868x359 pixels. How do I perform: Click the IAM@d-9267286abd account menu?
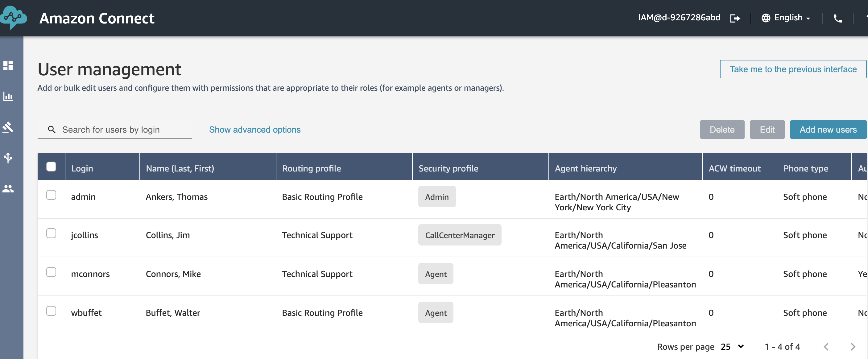pyautogui.click(x=679, y=17)
